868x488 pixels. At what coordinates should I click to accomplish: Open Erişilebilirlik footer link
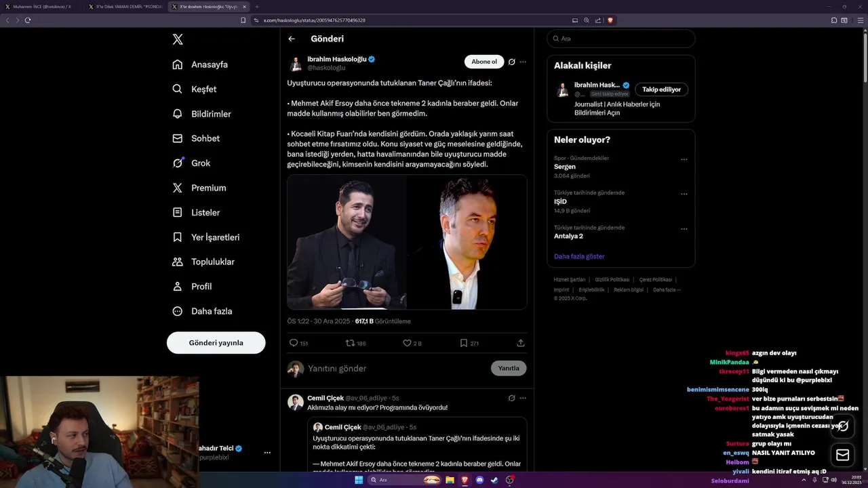(x=591, y=289)
